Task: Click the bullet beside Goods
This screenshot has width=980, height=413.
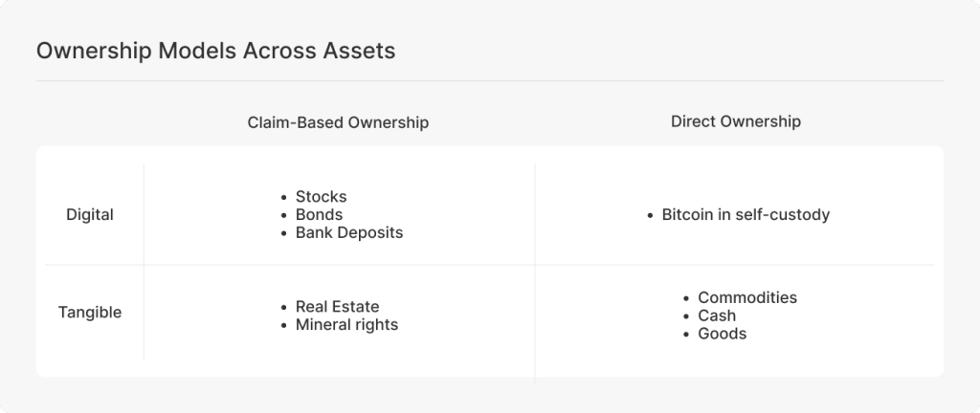Action: click(686, 335)
